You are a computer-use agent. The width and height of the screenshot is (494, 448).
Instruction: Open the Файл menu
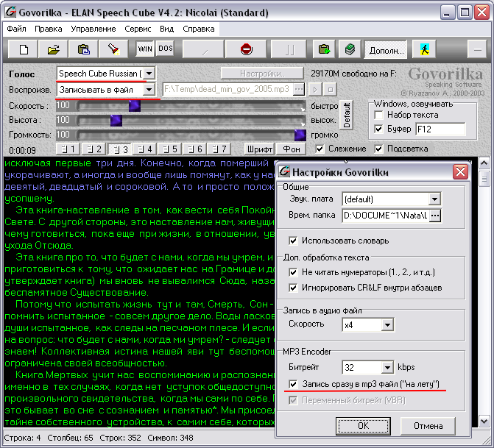pos(16,29)
